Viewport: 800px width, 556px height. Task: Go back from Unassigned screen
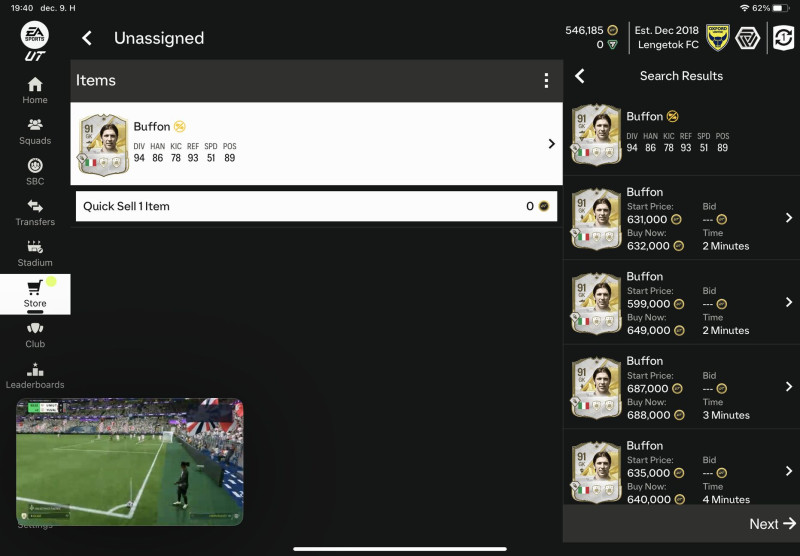87,38
